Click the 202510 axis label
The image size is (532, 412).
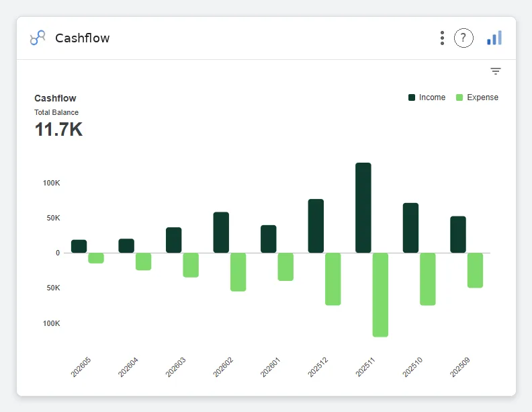(x=412, y=367)
